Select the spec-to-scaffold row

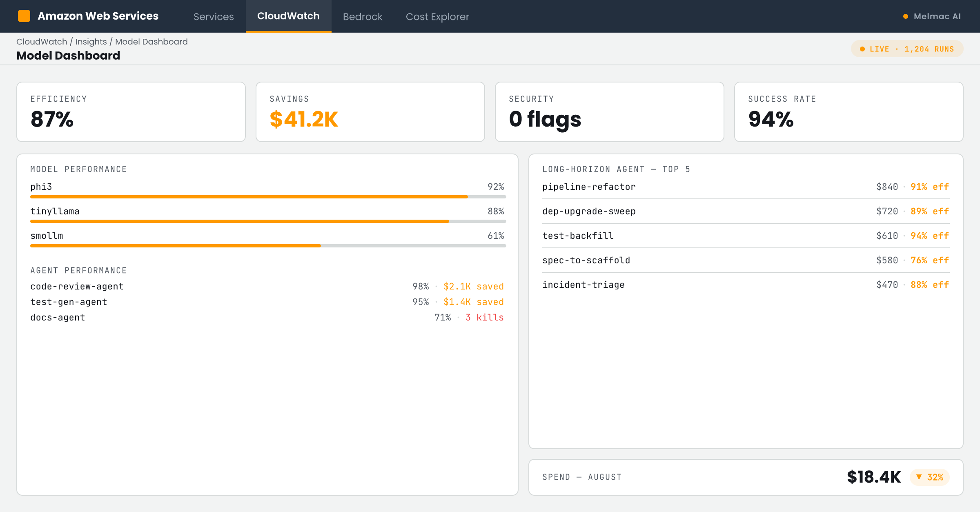[746, 260]
